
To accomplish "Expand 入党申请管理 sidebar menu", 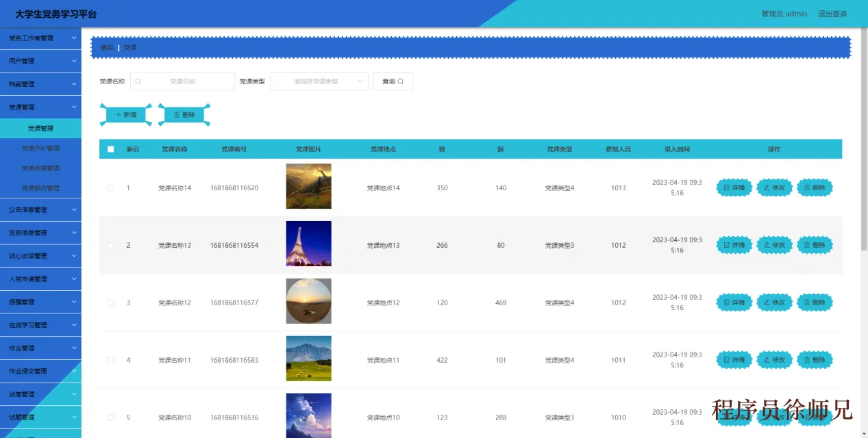I will tap(40, 279).
